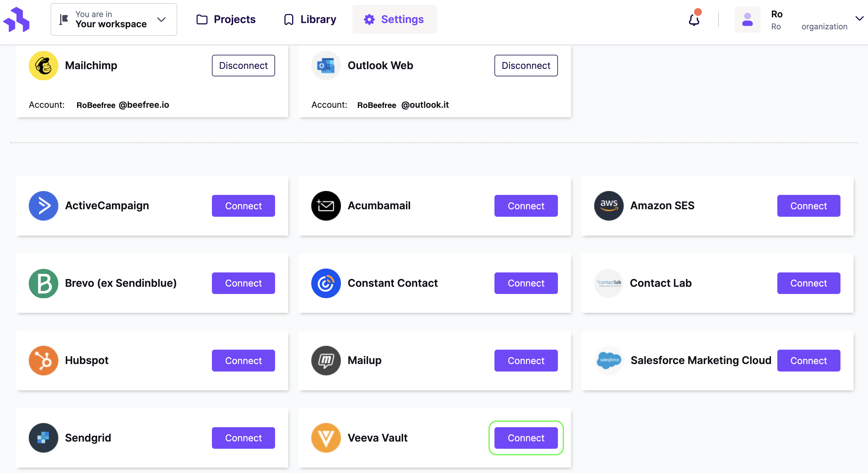The height and width of the screenshot is (473, 868).
Task: Expand the organization account chevron
Action: [x=859, y=19]
